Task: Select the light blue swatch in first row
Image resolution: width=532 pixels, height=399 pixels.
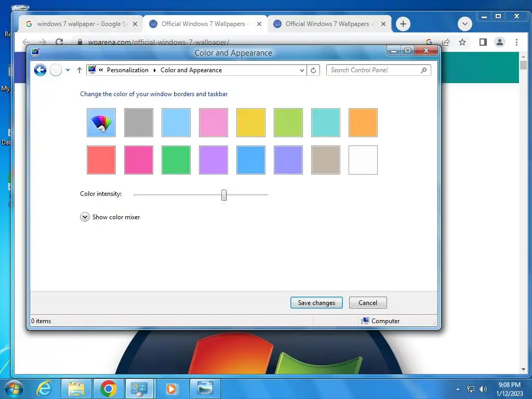Action: pos(176,123)
